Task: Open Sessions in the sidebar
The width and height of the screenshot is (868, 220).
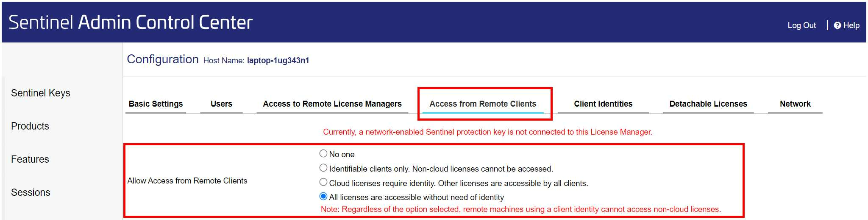Action: coord(31,192)
